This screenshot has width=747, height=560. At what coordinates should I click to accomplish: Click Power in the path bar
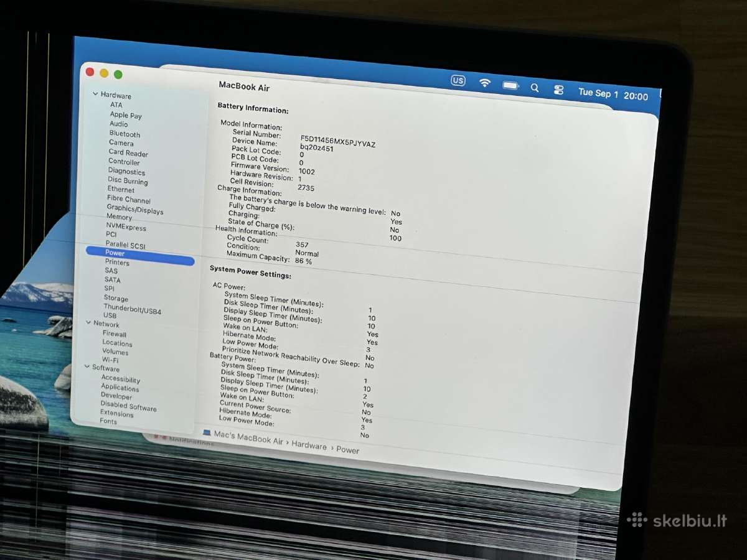tap(347, 449)
